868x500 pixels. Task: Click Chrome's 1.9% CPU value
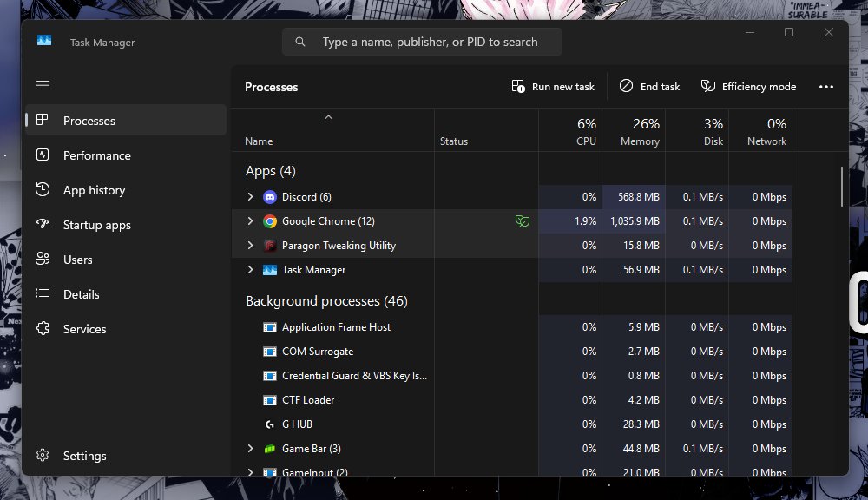point(585,221)
